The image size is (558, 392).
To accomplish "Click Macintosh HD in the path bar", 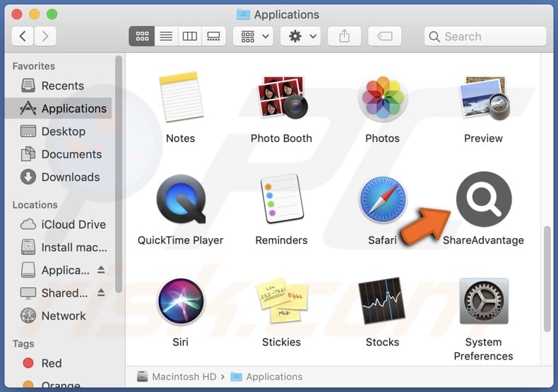I will (177, 376).
